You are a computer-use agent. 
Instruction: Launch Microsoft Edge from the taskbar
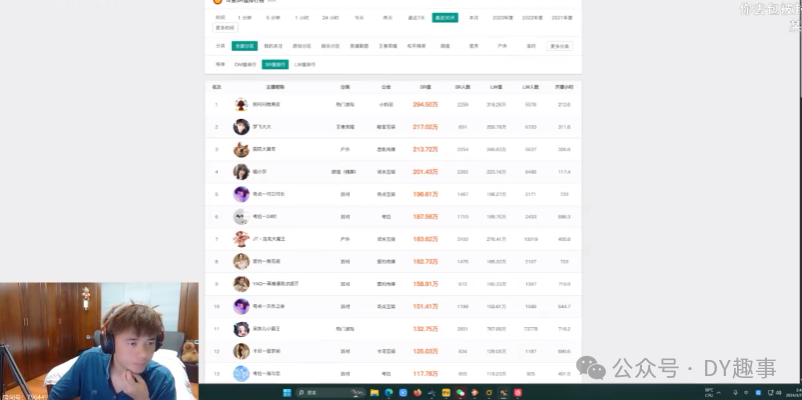click(389, 392)
